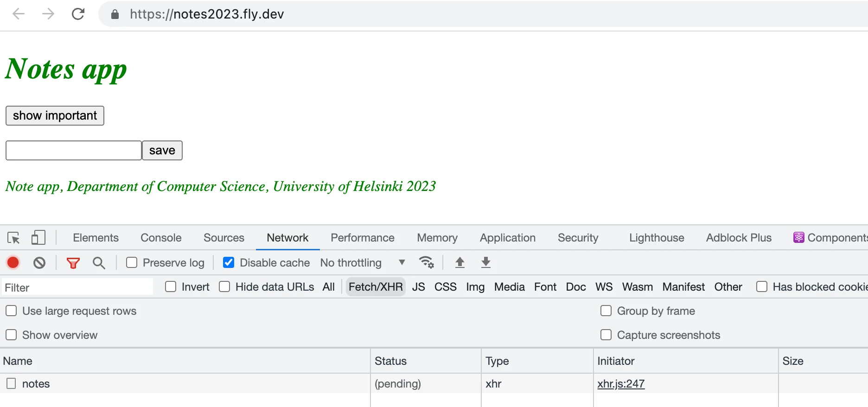Check Capture screenshots option

tap(606, 335)
